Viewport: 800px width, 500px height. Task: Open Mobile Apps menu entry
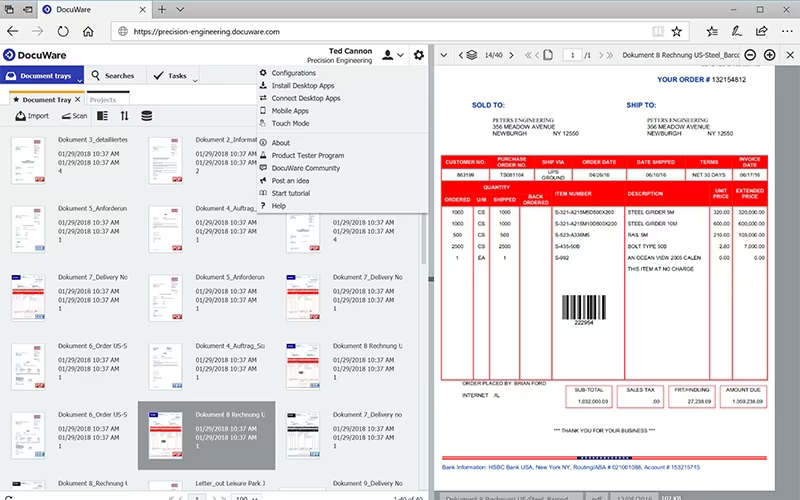[x=290, y=111]
